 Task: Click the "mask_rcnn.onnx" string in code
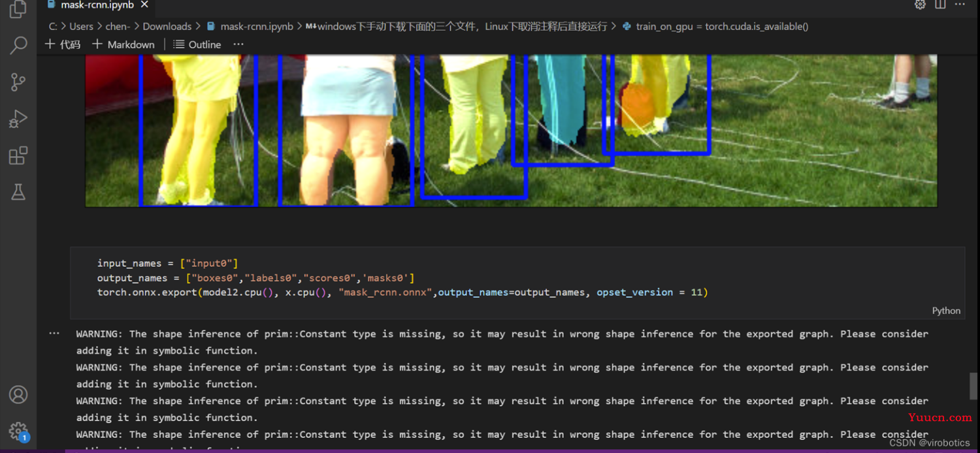(x=385, y=292)
